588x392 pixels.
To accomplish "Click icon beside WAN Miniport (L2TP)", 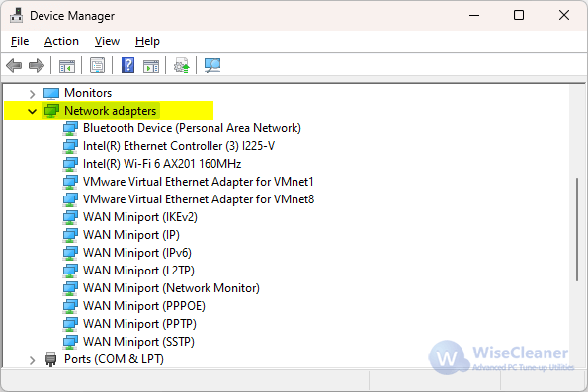I will pos(70,271).
